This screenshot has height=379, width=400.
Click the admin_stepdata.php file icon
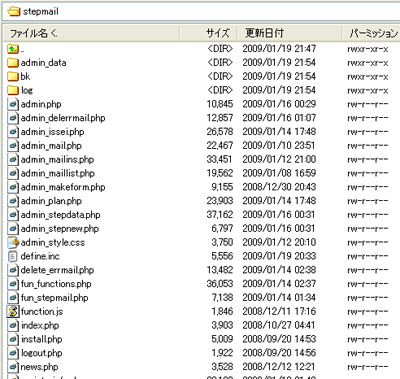pyautogui.click(x=13, y=215)
